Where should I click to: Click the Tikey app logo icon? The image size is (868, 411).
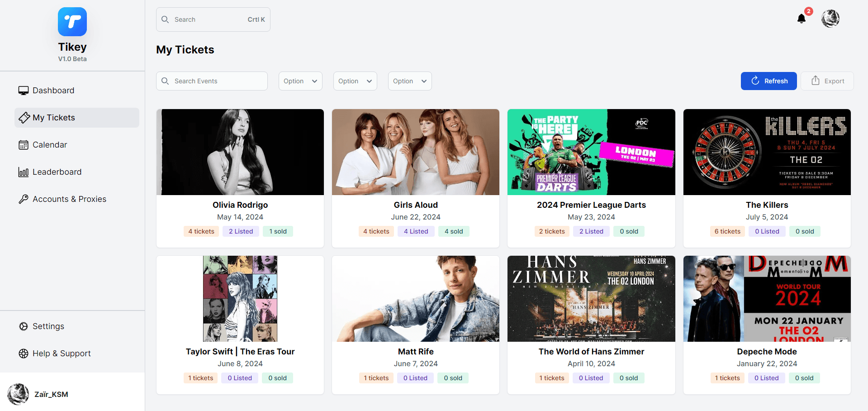click(x=72, y=22)
